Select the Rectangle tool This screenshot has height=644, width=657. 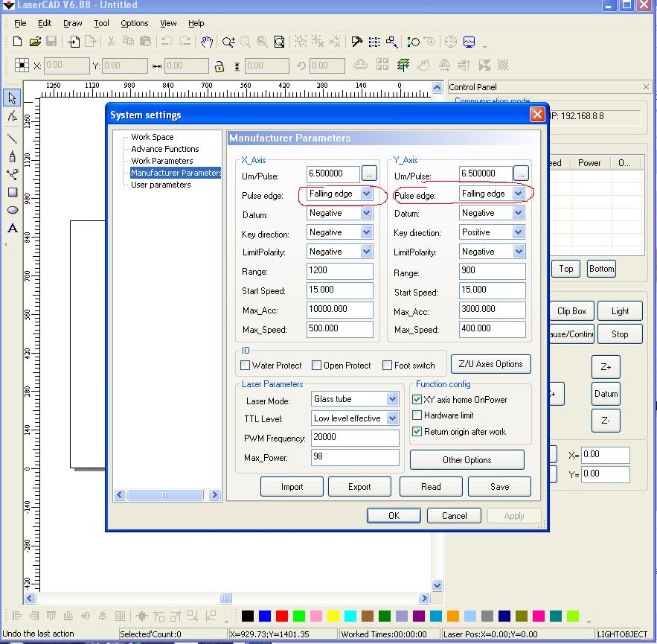12,192
